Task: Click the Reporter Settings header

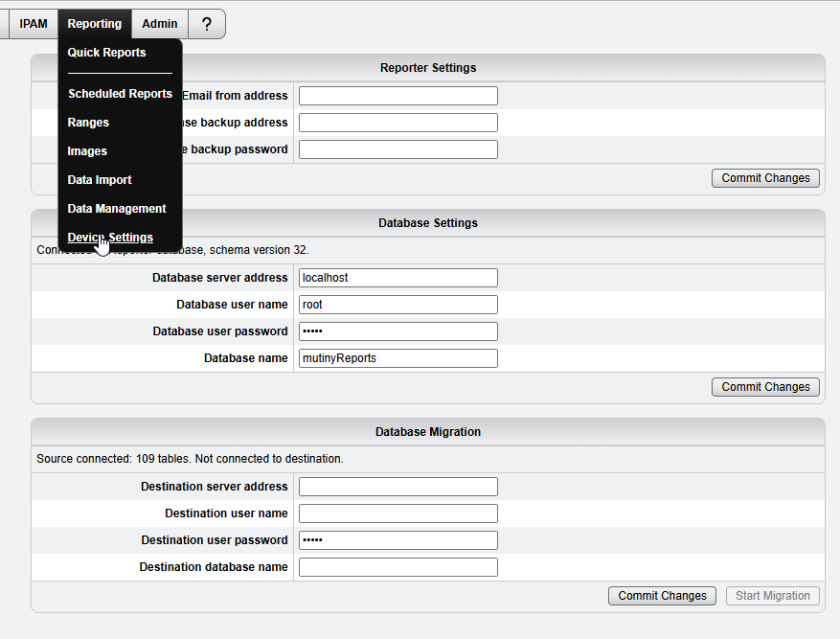Action: click(428, 68)
